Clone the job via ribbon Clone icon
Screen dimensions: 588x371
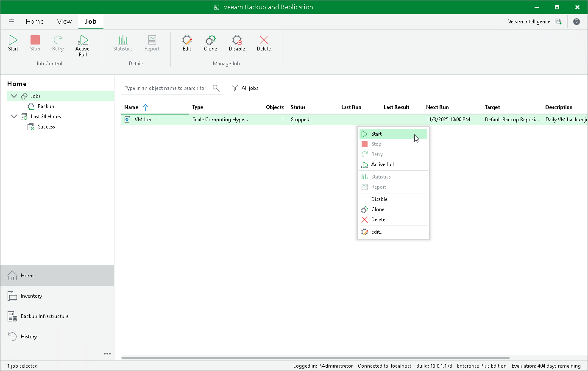pos(210,43)
